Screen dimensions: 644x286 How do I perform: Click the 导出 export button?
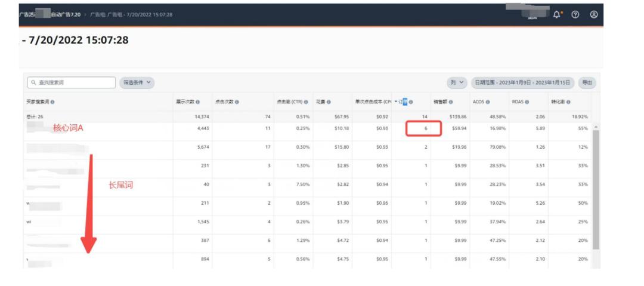(587, 82)
